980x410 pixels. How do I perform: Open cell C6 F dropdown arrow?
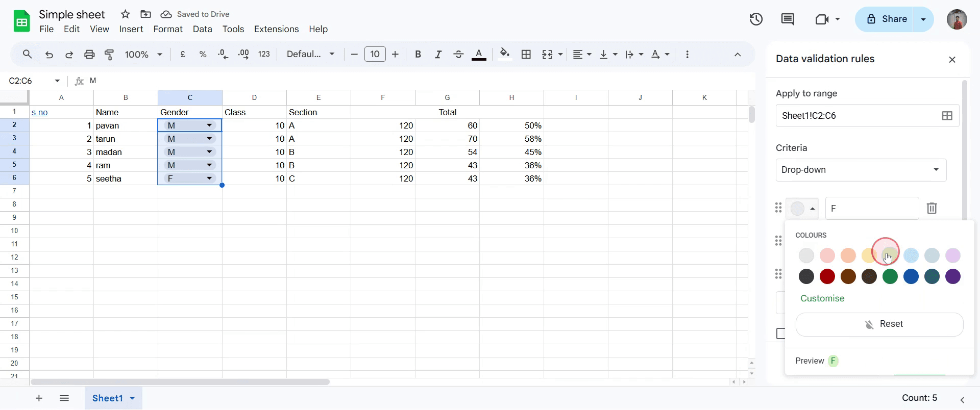click(209, 178)
